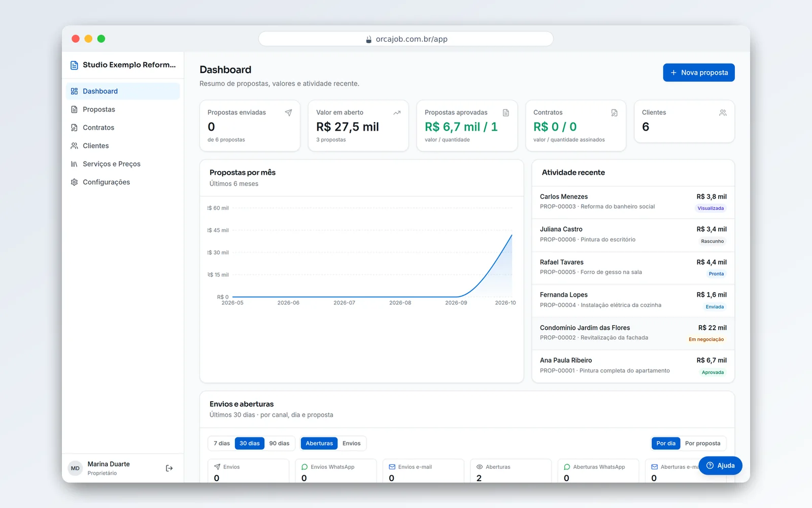Click the paper-plane icon on Propostas enviadas card

click(288, 113)
